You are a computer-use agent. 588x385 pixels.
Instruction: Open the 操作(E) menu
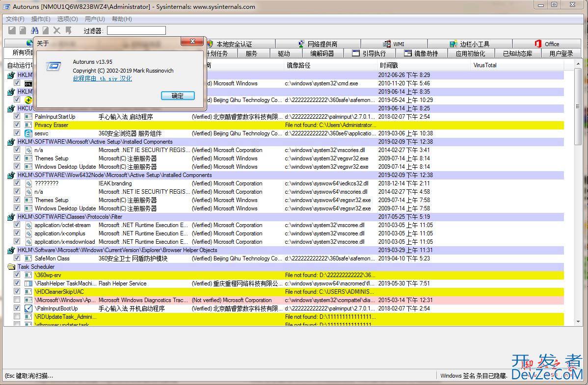(x=41, y=19)
